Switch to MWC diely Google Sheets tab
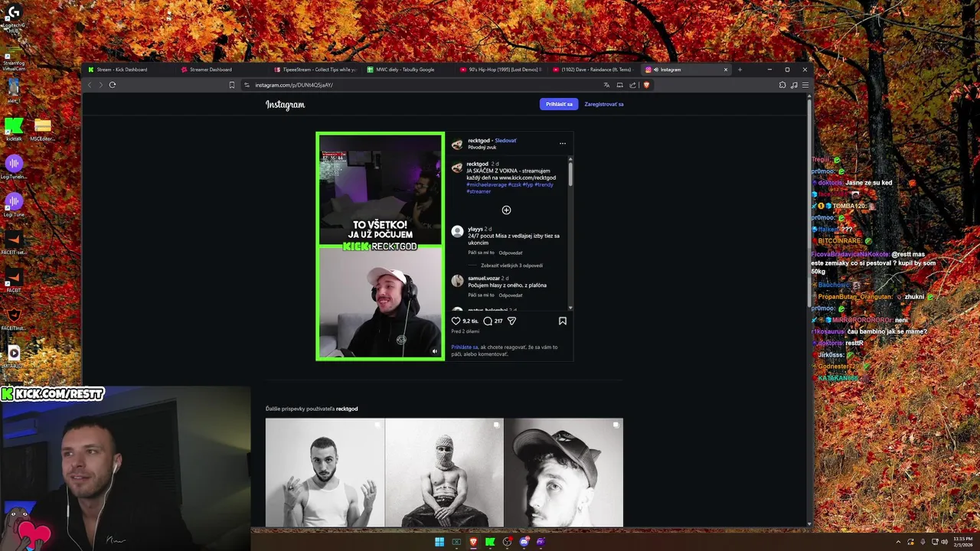The image size is (980, 551). point(409,70)
